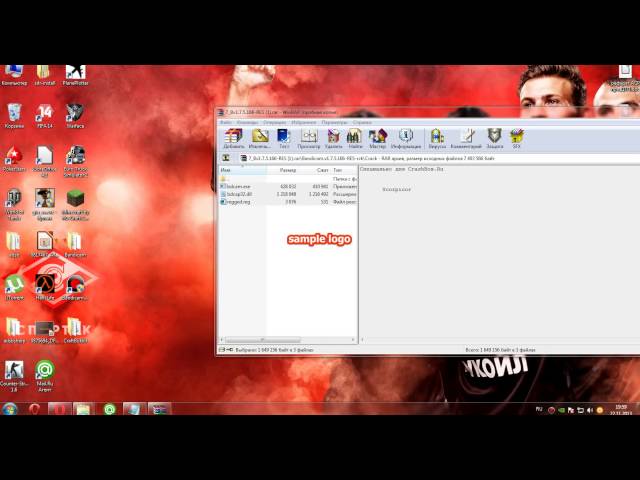Click the Windows Start button
640x480 pixels.
9,409
